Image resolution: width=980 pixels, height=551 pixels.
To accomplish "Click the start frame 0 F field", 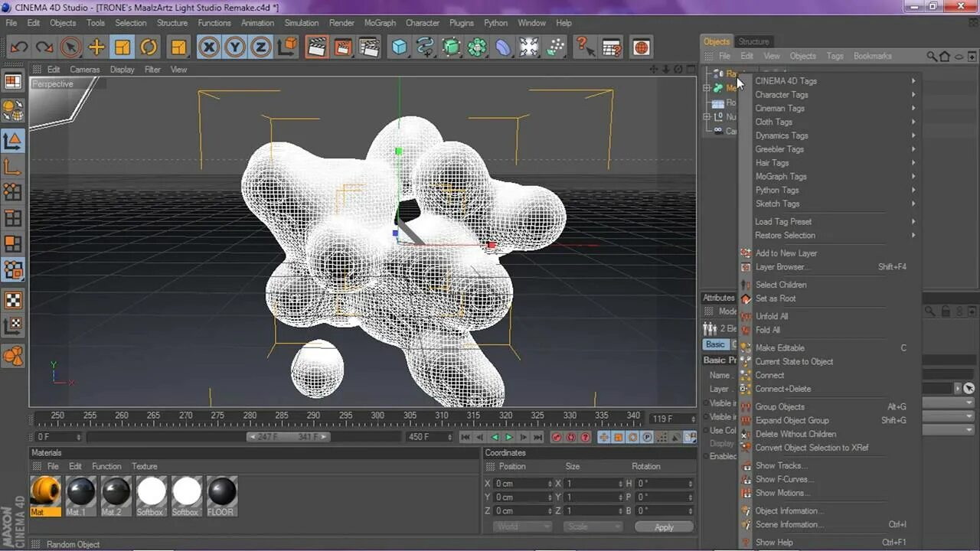I will coord(58,437).
